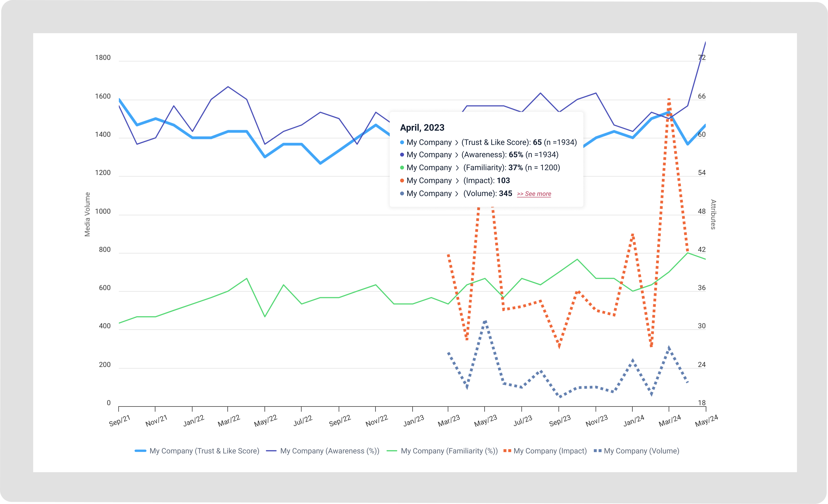Click 'May/22' x-axis label
Image resolution: width=828 pixels, height=504 pixels.
[265, 421]
